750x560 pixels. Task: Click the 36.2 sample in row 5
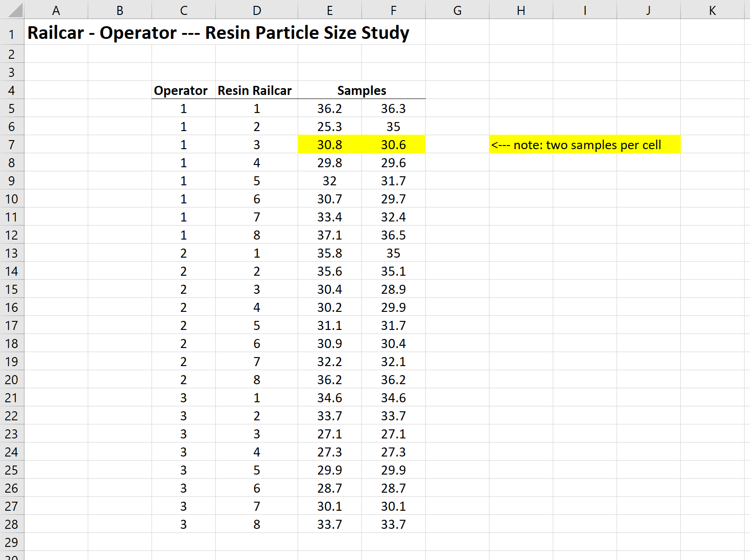[330, 108]
